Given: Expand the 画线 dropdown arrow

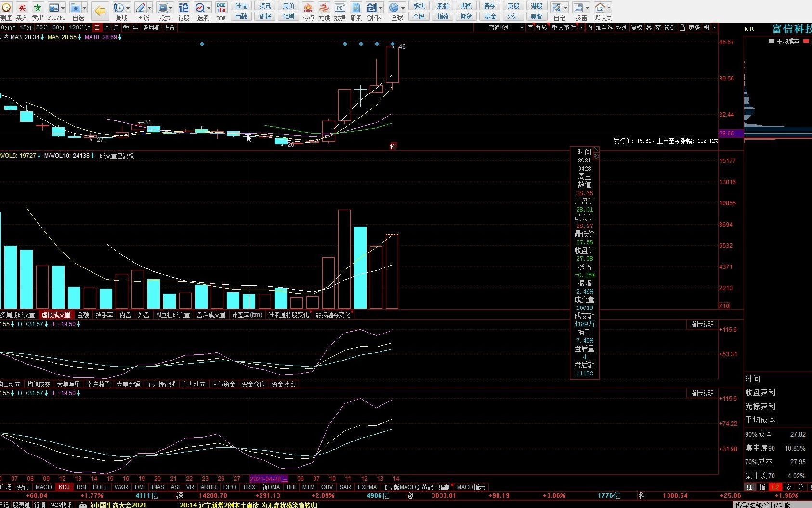Looking at the screenshot, I should 150,8.
